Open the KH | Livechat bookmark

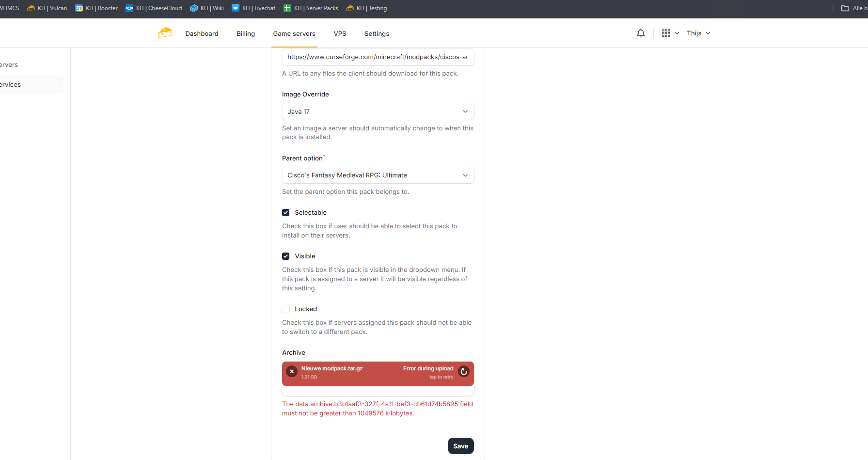pos(253,8)
